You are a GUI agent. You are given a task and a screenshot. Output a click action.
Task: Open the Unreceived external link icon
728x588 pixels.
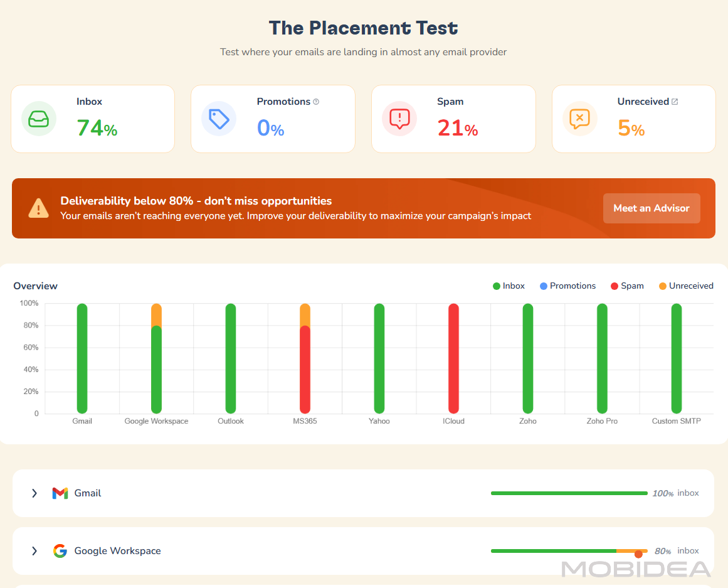(675, 102)
